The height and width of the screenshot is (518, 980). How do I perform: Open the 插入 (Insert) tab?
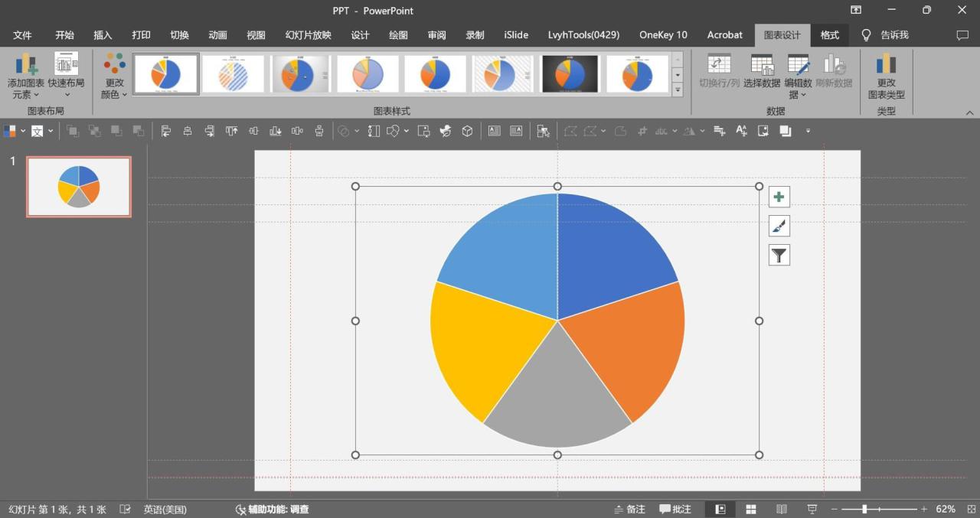tap(103, 35)
